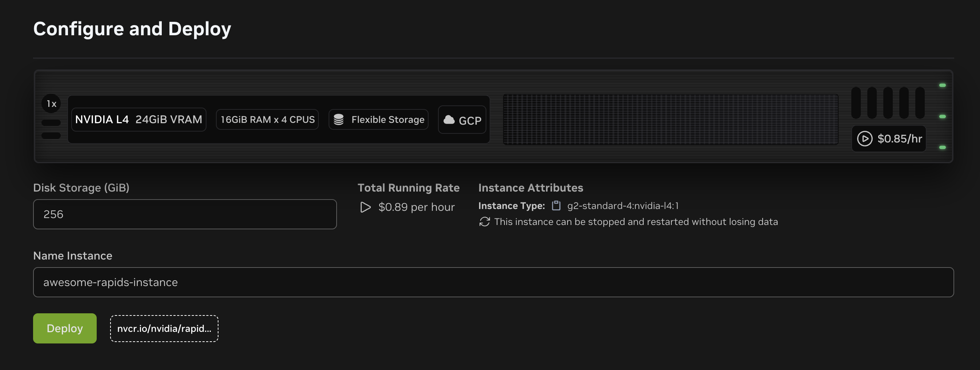Click the NVIDIA L4 24GiB VRAM chip
Viewport: 980px width, 370px height.
(x=138, y=119)
